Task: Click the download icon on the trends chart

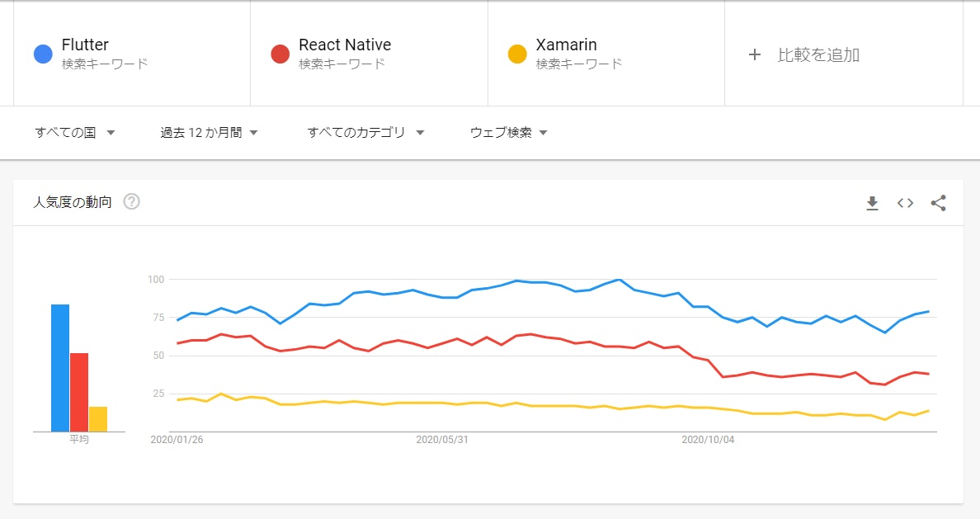Action: coord(871,202)
